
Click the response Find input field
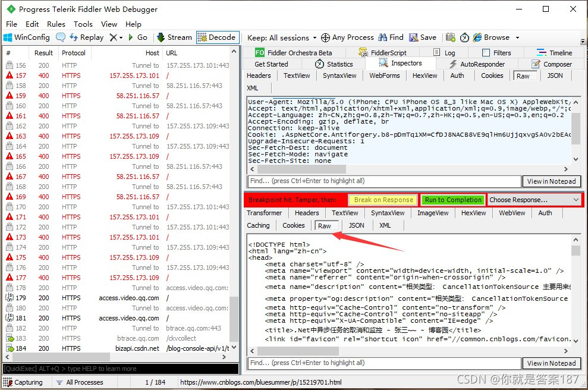coord(384,363)
